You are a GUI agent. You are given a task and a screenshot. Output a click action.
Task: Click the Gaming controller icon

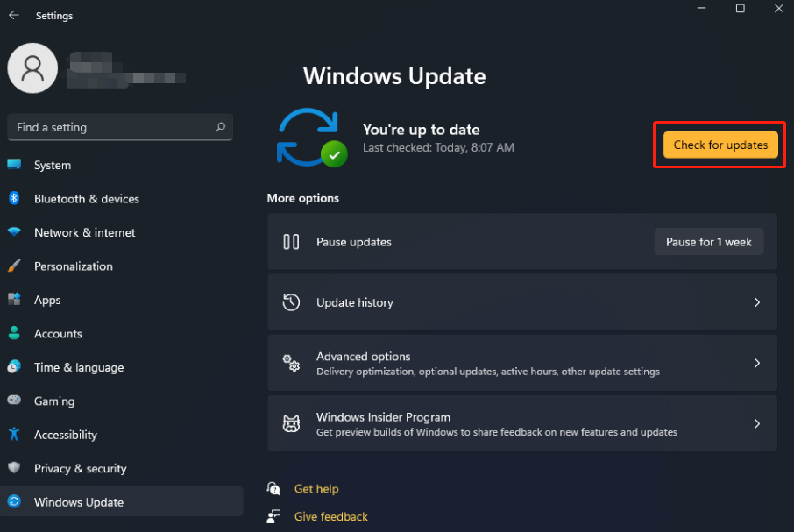(x=14, y=400)
